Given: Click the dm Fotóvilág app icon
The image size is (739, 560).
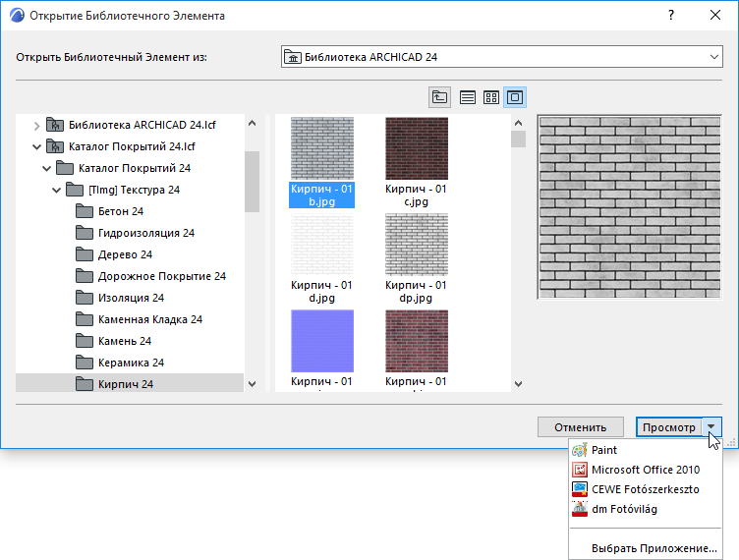Looking at the screenshot, I should pyautogui.click(x=579, y=509).
